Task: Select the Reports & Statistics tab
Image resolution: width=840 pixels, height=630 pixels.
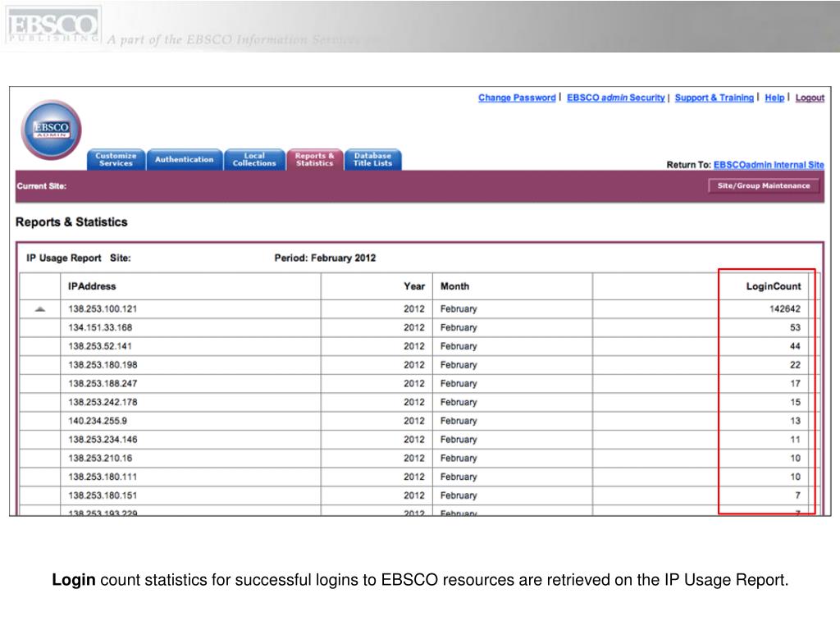Action: [x=315, y=159]
